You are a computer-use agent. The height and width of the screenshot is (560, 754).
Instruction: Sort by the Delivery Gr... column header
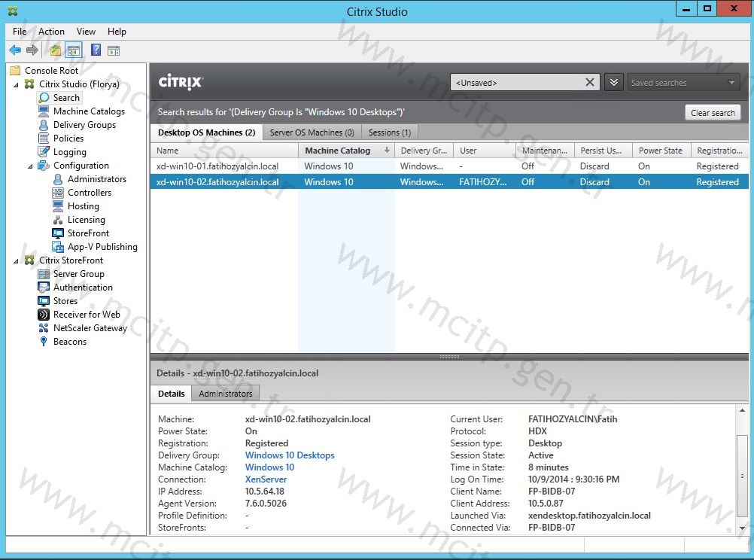(424, 151)
